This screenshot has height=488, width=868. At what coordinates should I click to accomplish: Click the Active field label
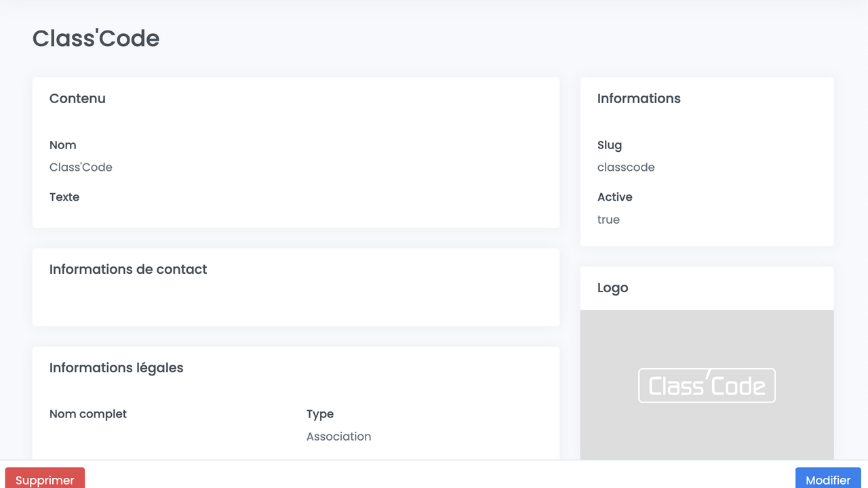pyautogui.click(x=614, y=197)
